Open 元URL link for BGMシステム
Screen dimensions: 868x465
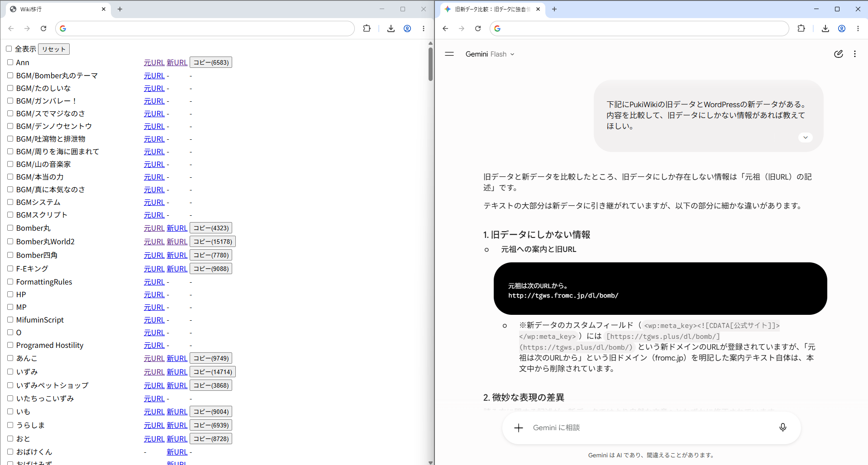point(154,202)
